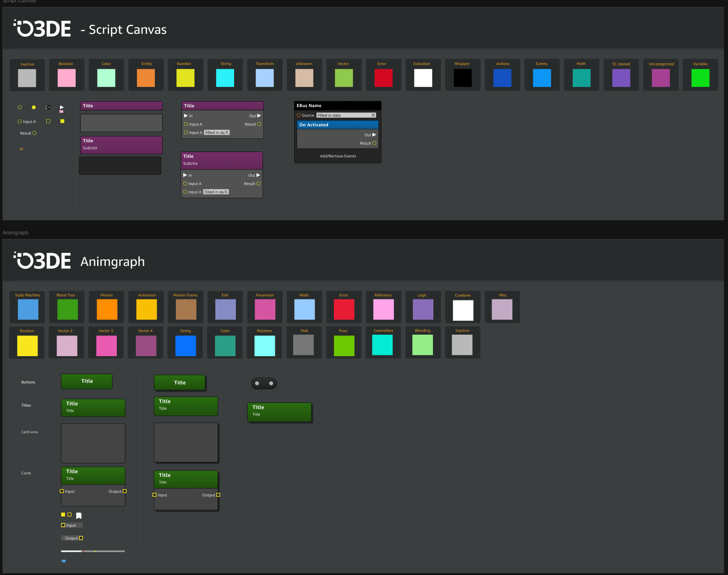Viewport: 728px width, 575px height.
Task: Click the Source circle slot on EBus node
Action: pyautogui.click(x=299, y=115)
